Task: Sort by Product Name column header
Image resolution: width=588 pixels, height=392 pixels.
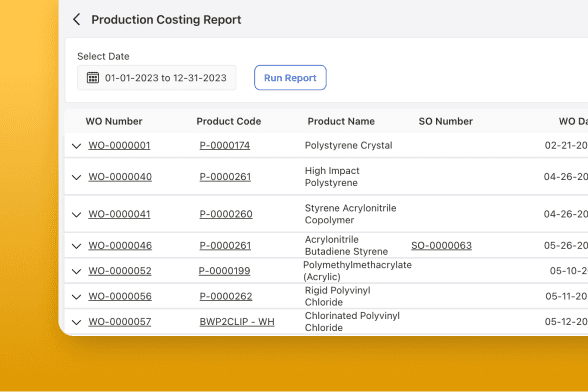Action: pyautogui.click(x=341, y=121)
